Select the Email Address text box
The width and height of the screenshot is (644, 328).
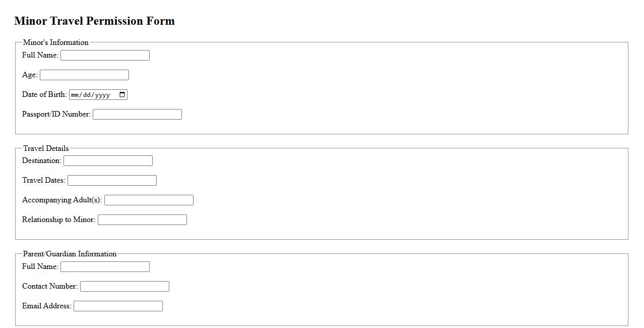pyautogui.click(x=118, y=306)
